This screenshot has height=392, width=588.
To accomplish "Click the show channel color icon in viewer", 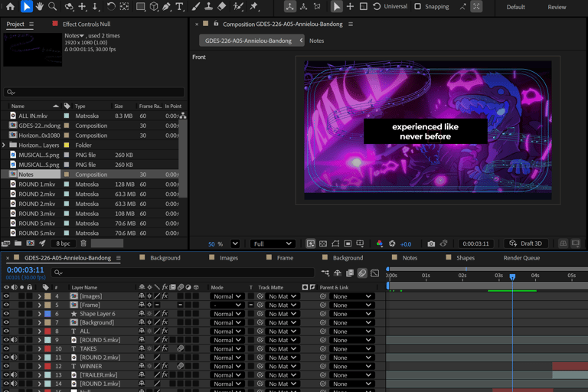I will [380, 243].
